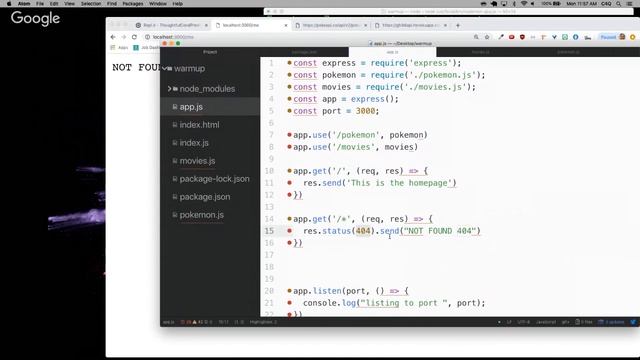Click the 404 status code value
The width and height of the screenshot is (640, 360).
pyautogui.click(x=363, y=231)
